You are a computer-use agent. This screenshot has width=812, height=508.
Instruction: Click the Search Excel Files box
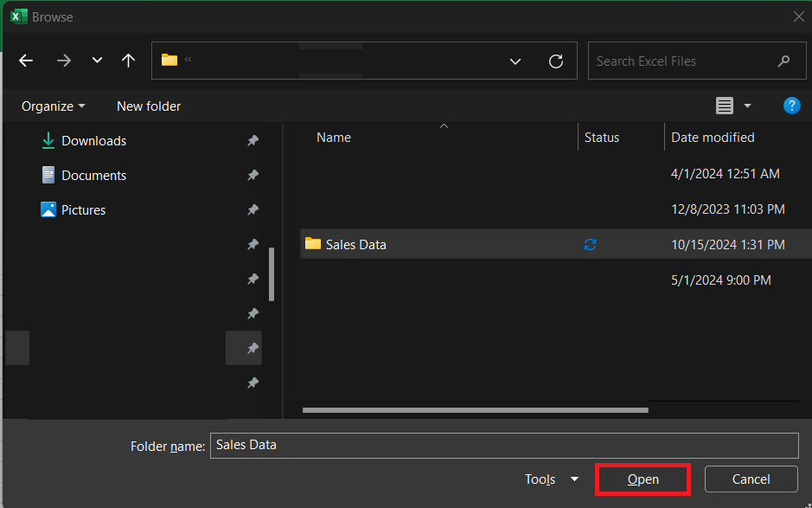(697, 61)
